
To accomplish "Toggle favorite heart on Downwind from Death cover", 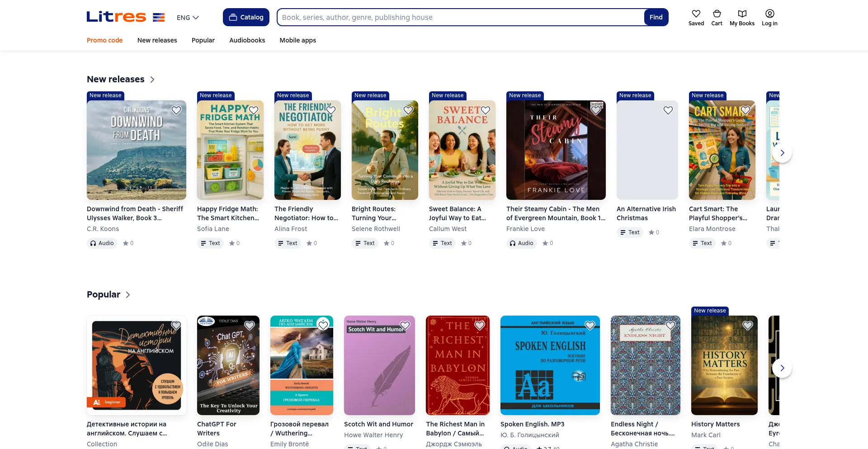I will click(176, 110).
